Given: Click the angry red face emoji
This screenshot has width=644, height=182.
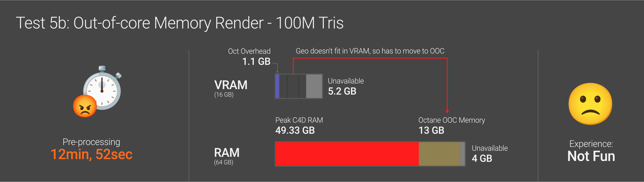Looking at the screenshot, I should [85, 106].
